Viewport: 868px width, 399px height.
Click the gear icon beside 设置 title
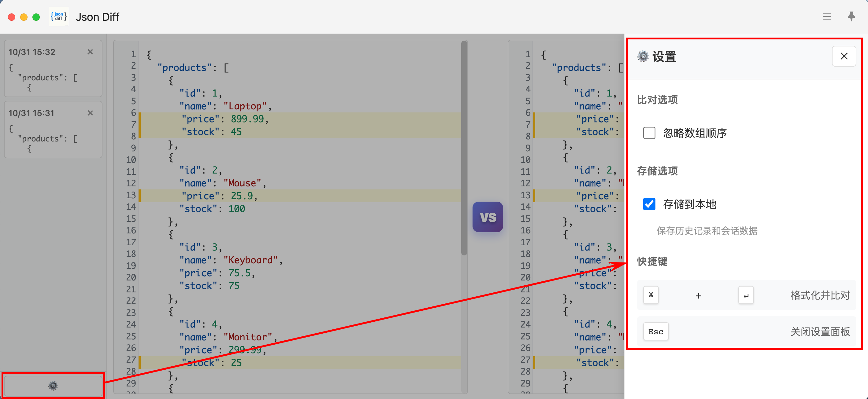pos(643,56)
